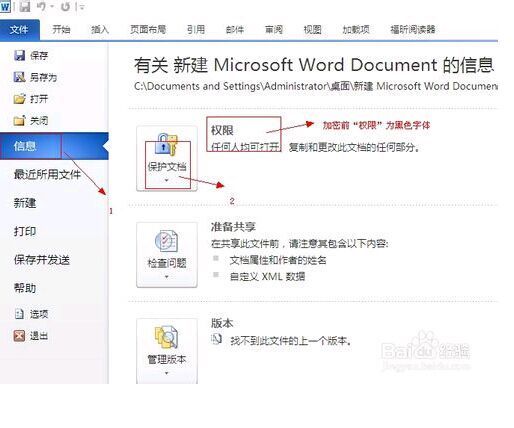Open the 页面布局 ribbon tab
Image resolution: width=514 pixels, height=428 pixels.
(148, 29)
